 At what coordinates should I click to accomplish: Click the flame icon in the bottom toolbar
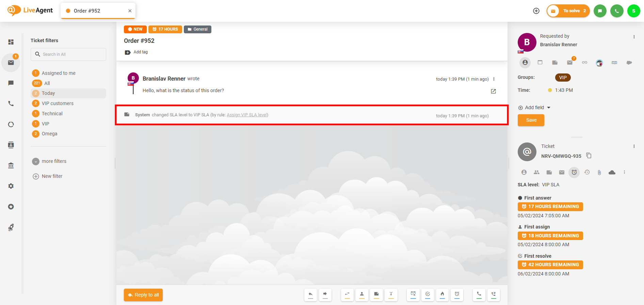pos(442,294)
